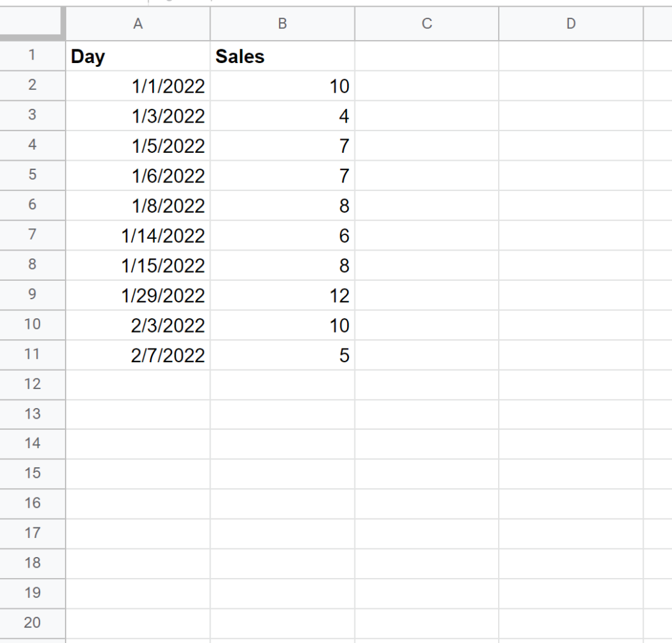Select column C header
The height and width of the screenshot is (643, 672).
(427, 24)
